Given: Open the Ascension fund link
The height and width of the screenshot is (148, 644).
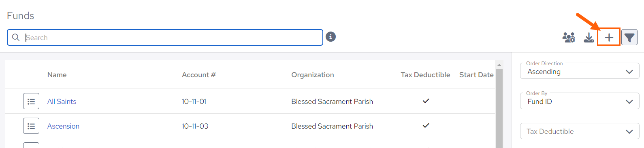Looking at the screenshot, I should click(x=63, y=126).
